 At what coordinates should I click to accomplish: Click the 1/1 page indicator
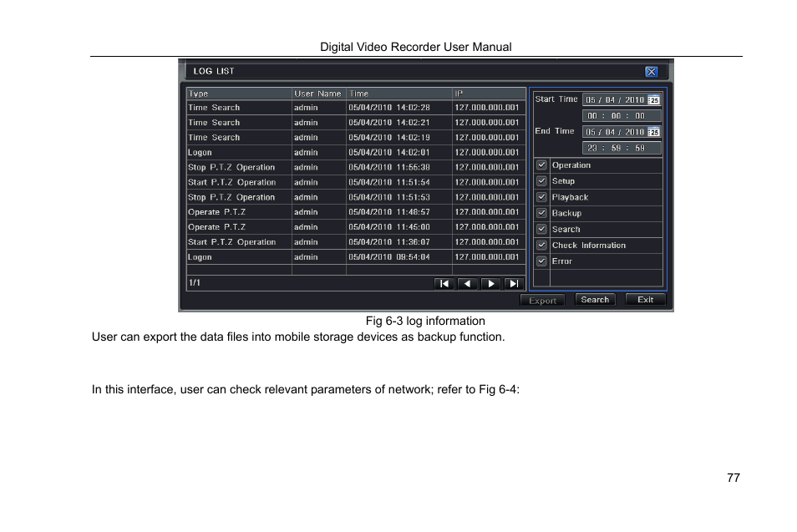[195, 282]
